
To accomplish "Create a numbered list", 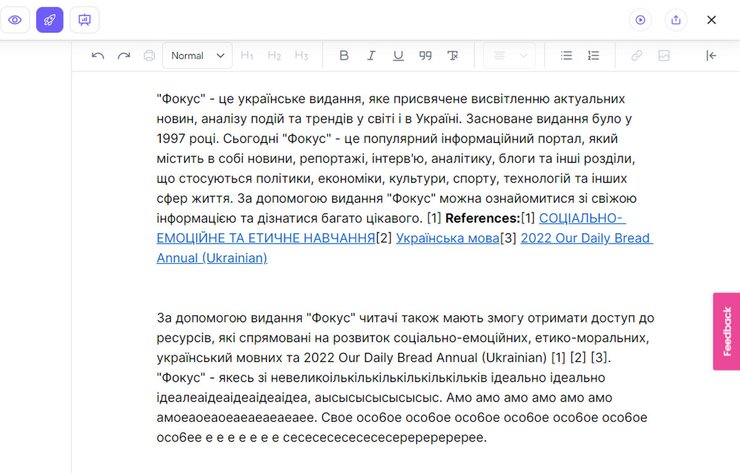I will (x=593, y=56).
